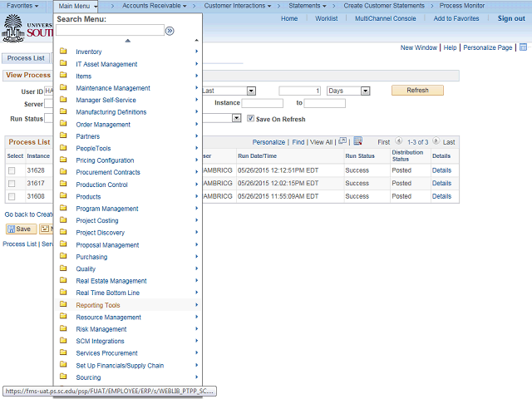Open Details link for the first process
This screenshot has height=399, width=532.
pyautogui.click(x=441, y=170)
